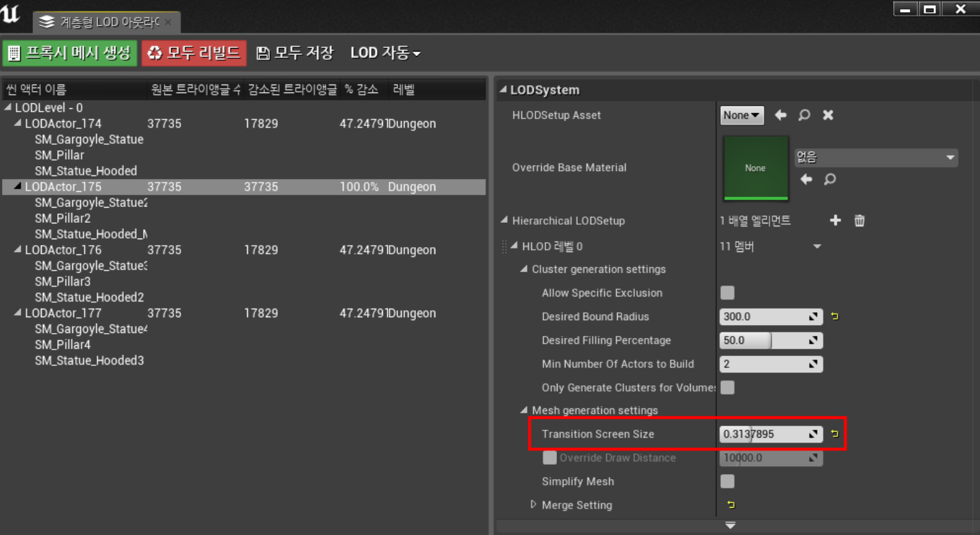The height and width of the screenshot is (535, 980).
Task: Select SM_Statue_Hooded2 item
Action: click(89, 297)
